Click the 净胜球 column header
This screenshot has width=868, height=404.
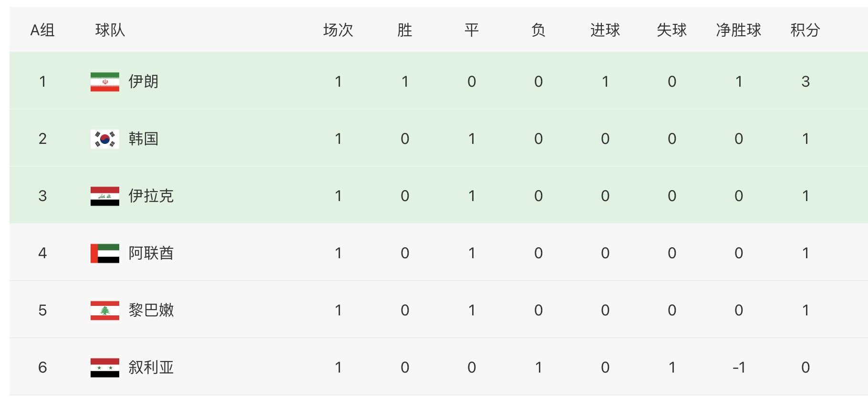point(738,30)
